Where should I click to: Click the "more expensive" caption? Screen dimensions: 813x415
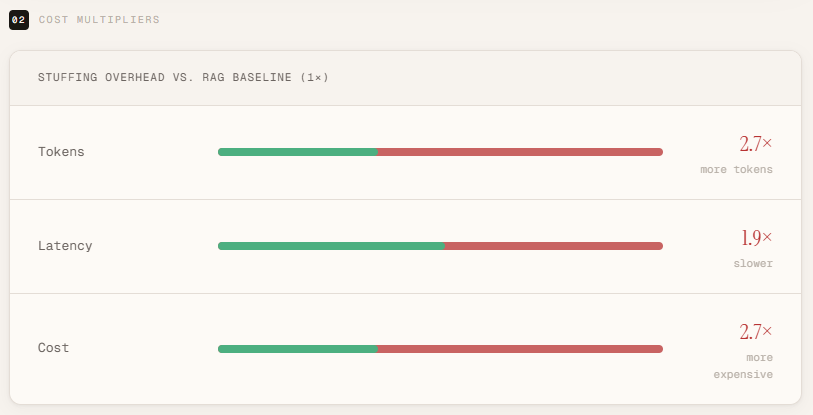tap(743, 366)
